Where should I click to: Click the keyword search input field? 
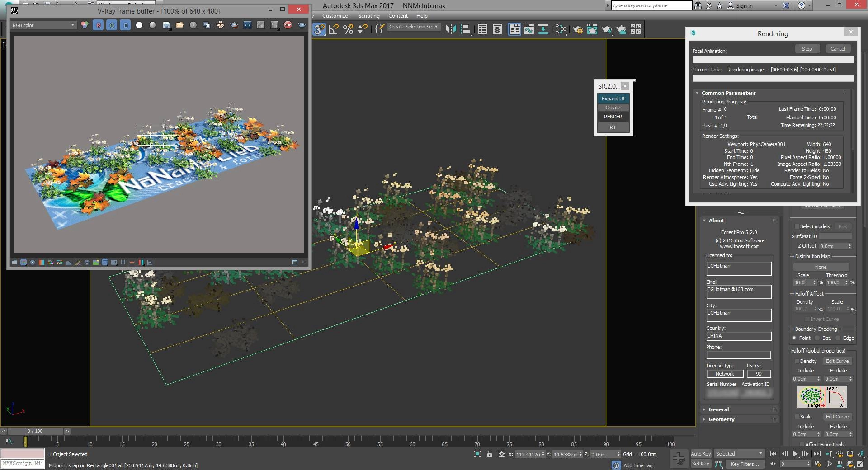(x=651, y=5)
